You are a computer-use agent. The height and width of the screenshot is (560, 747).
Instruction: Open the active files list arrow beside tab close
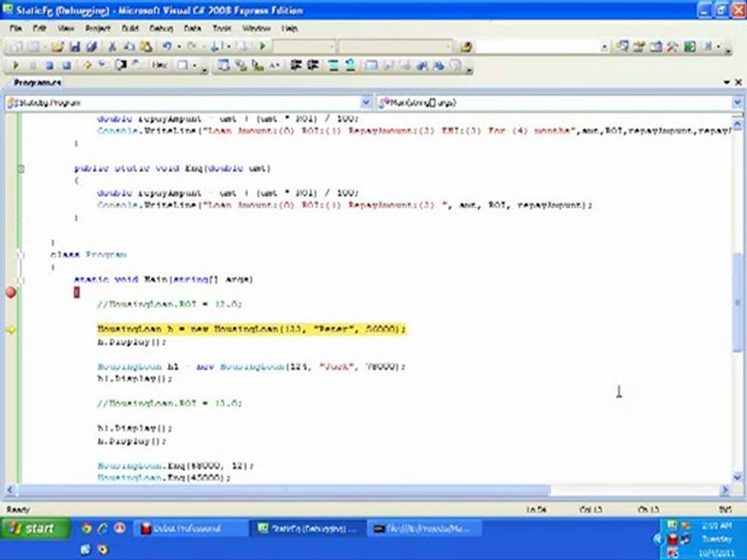click(x=727, y=82)
